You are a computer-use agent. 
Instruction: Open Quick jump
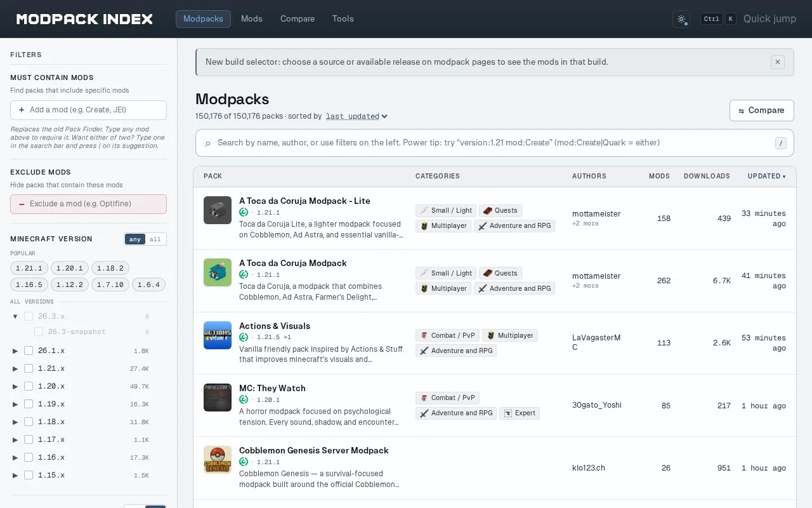[769, 19]
